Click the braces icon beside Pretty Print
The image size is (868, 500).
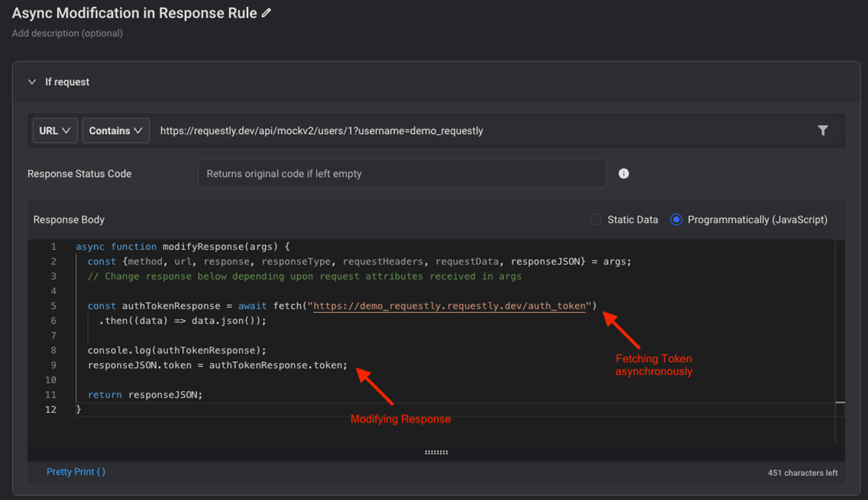coord(102,471)
